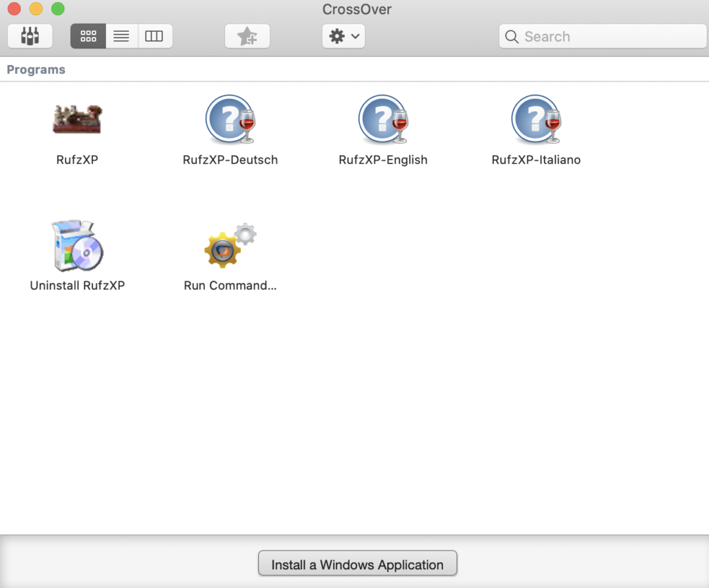Select the Uninstall RufzXP icon

77,246
